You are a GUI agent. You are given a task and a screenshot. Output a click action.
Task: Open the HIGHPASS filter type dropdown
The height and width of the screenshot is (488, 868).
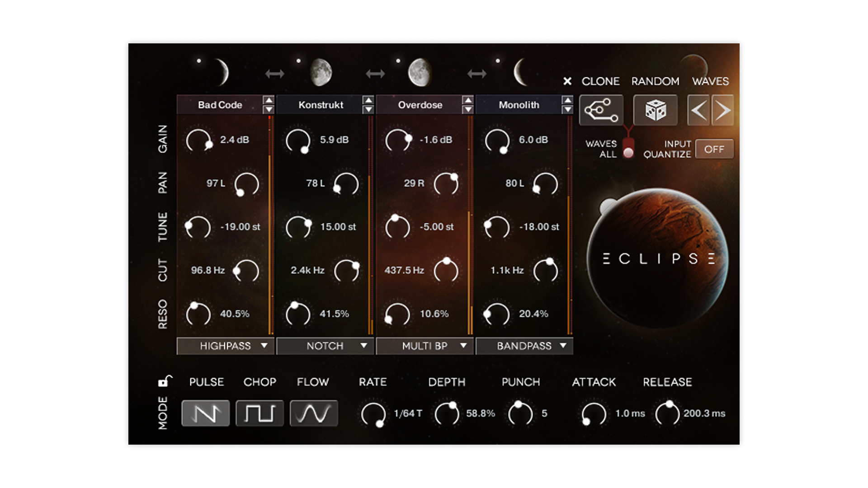(x=225, y=346)
